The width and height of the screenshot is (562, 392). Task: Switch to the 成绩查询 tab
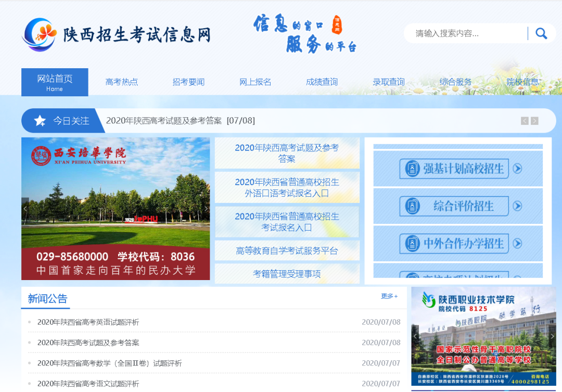pos(322,81)
